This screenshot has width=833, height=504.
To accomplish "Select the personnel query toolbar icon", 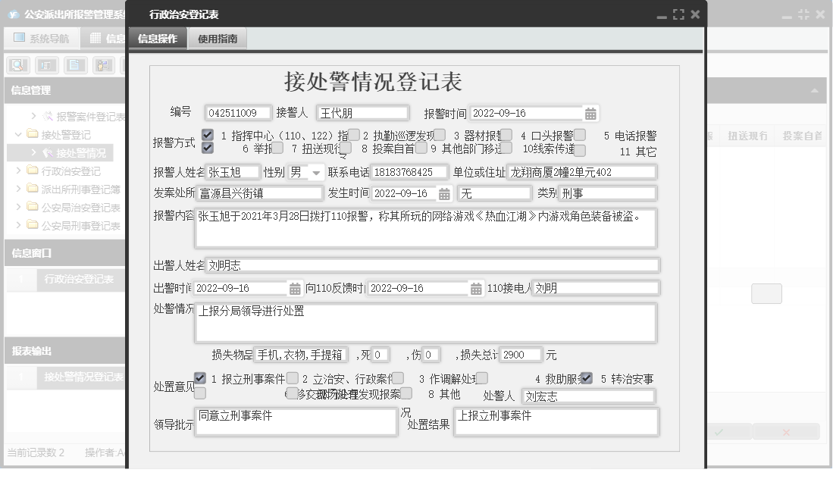I will (x=104, y=64).
